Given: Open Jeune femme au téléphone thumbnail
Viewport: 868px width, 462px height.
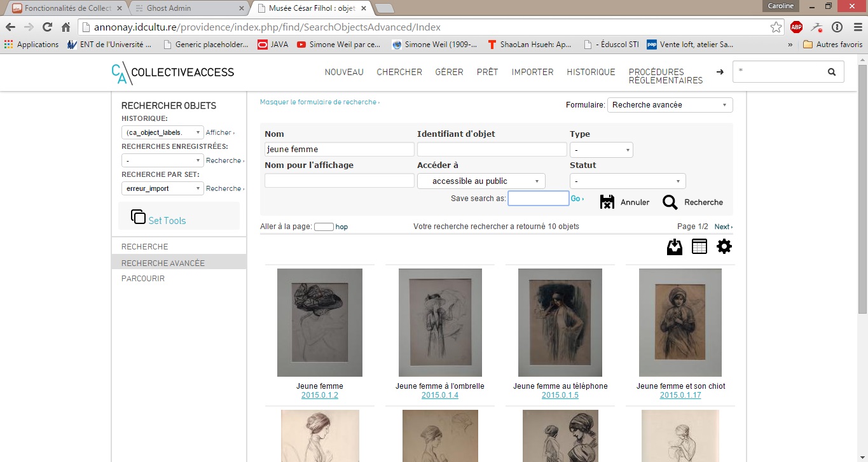Looking at the screenshot, I should (560, 323).
